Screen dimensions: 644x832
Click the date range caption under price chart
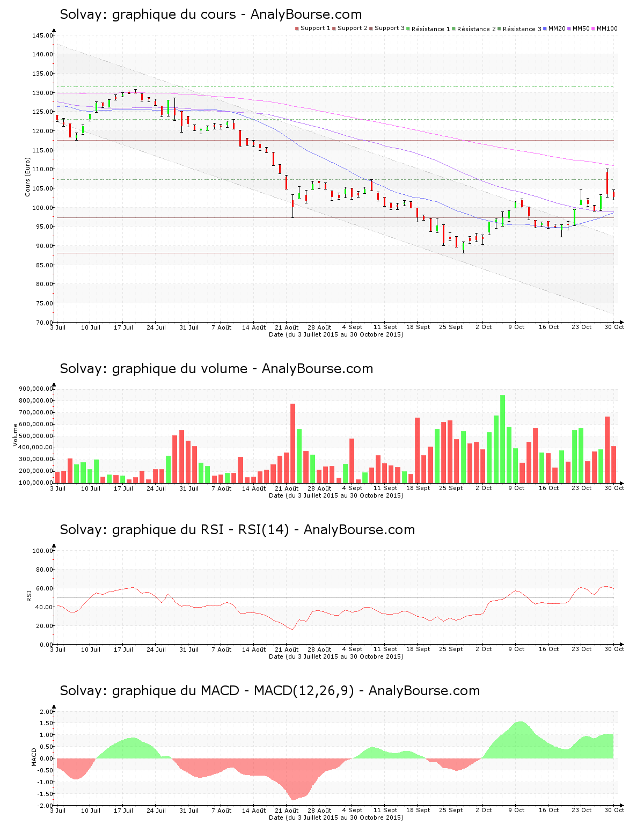click(x=336, y=334)
